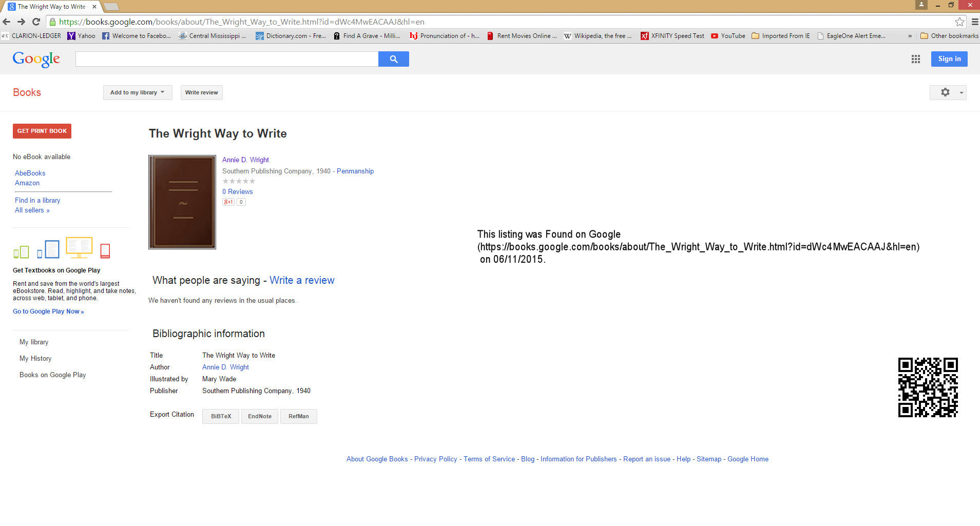Click the Google +1 button
The image size is (980, 526).
tap(228, 202)
